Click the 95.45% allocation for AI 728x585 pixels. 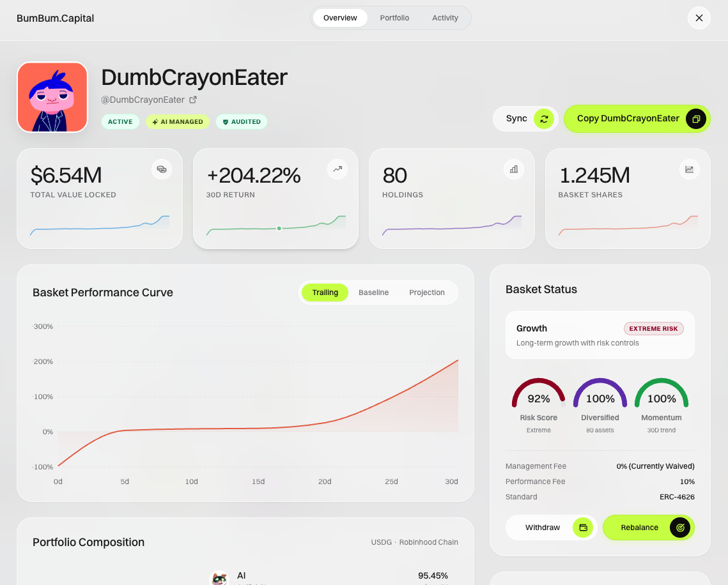[433, 575]
